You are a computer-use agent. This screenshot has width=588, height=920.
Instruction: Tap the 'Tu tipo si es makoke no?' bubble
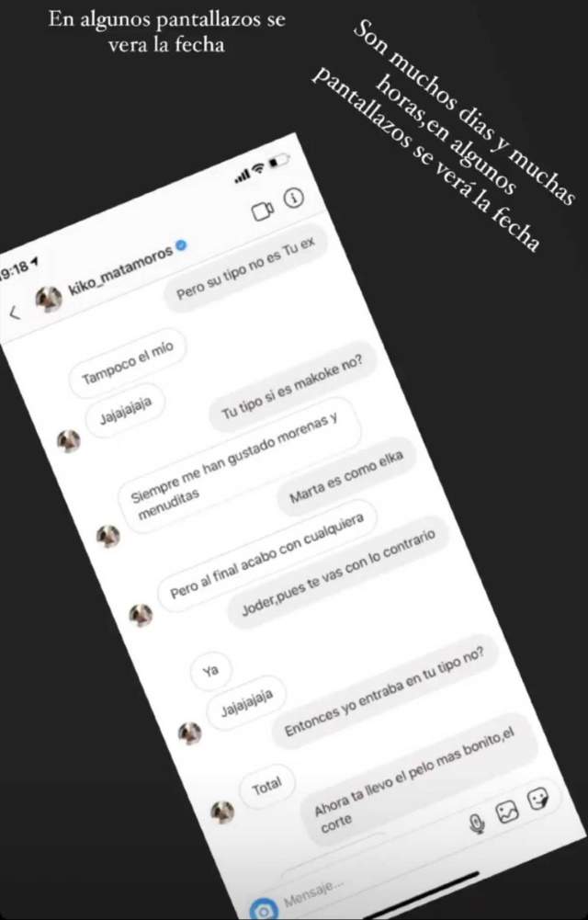[x=292, y=387]
